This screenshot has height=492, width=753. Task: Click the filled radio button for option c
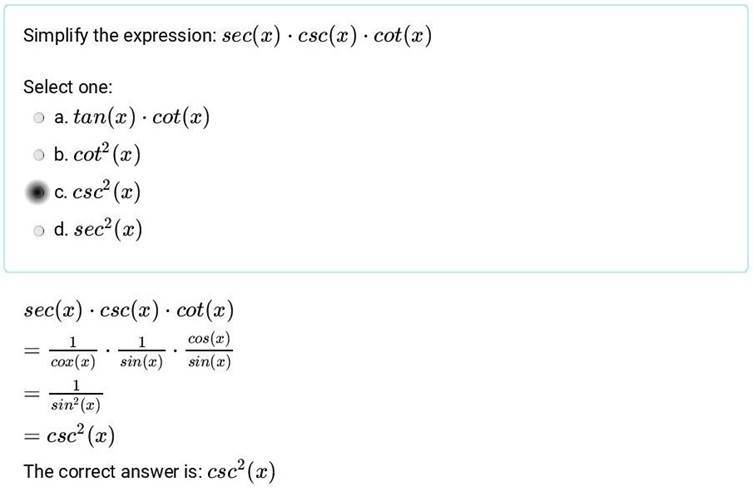[37, 192]
